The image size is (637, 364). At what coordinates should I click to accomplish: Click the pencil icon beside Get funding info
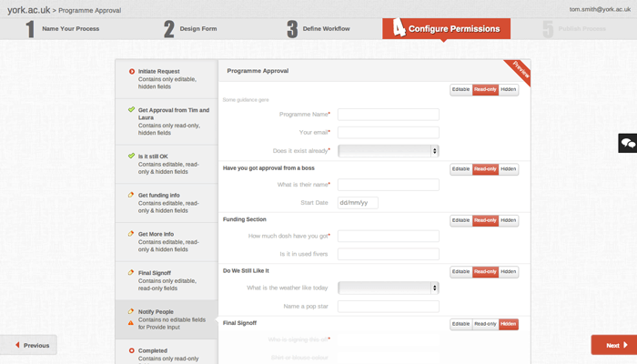[131, 195]
